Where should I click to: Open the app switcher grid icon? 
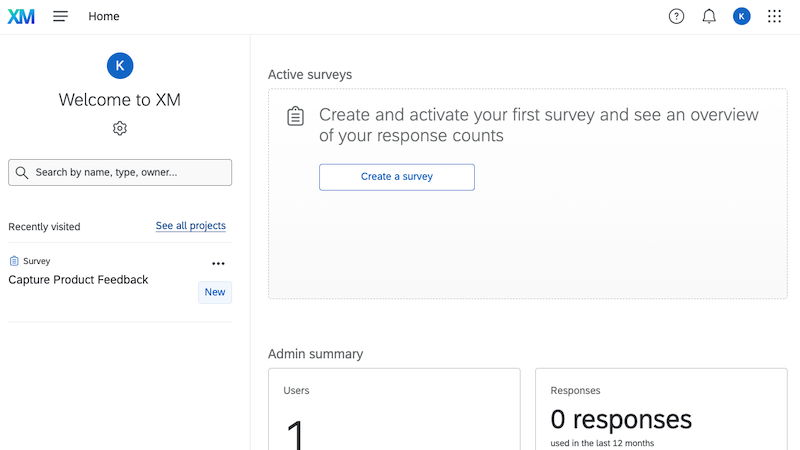[x=774, y=16]
